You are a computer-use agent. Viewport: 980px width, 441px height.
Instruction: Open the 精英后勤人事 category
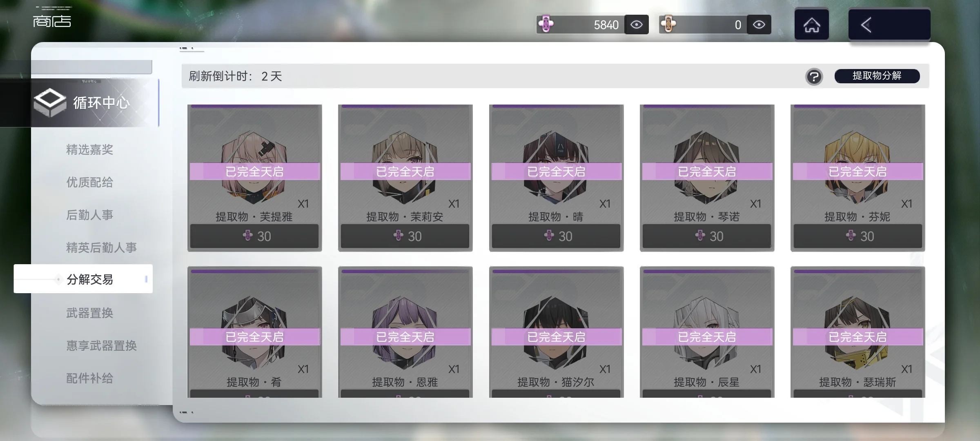[x=101, y=247]
